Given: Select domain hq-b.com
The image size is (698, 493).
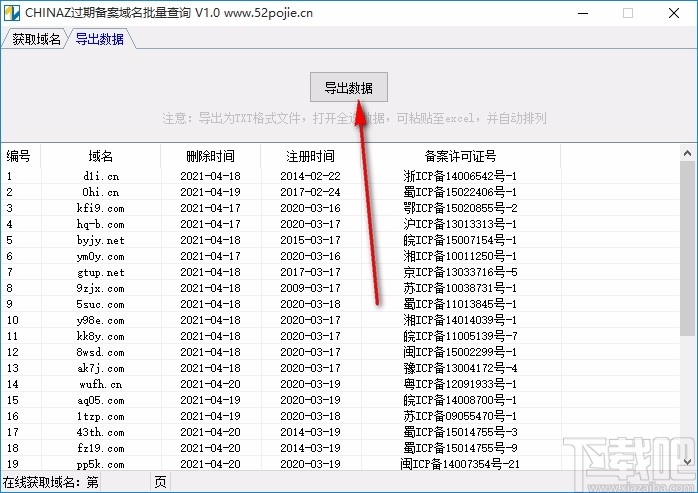Looking at the screenshot, I should pos(101,224).
